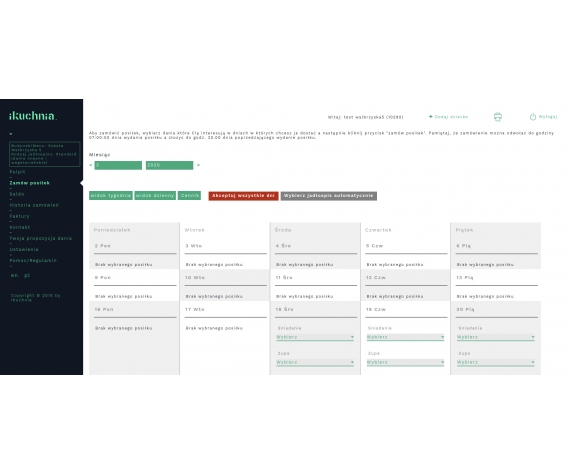Open the 2020 year dropdown
The width and height of the screenshot is (570, 475).
(169, 165)
